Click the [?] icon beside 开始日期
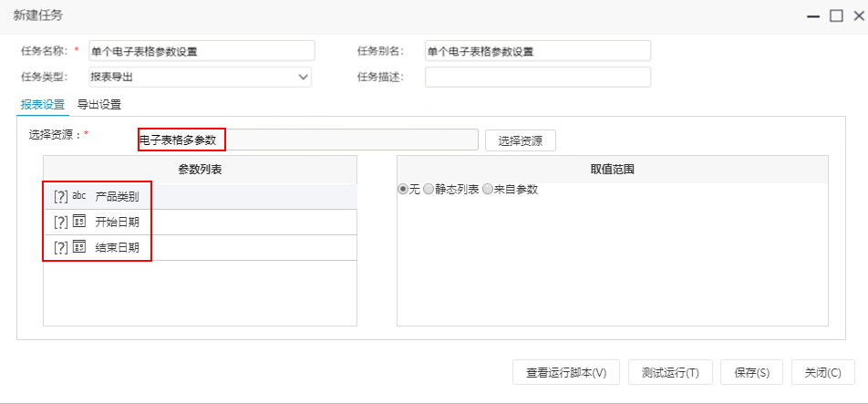 [60, 222]
